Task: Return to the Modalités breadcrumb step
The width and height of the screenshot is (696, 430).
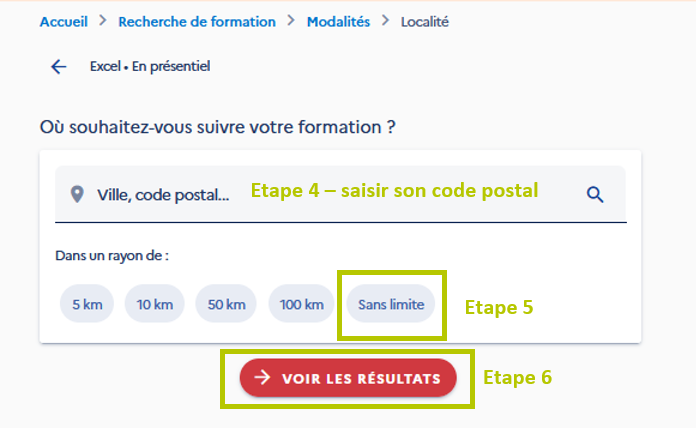Action: pos(338,21)
